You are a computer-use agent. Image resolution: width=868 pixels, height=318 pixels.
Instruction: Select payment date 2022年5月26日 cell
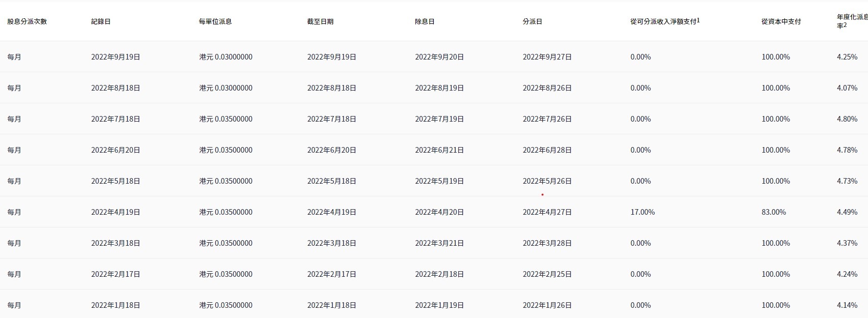[547, 181]
